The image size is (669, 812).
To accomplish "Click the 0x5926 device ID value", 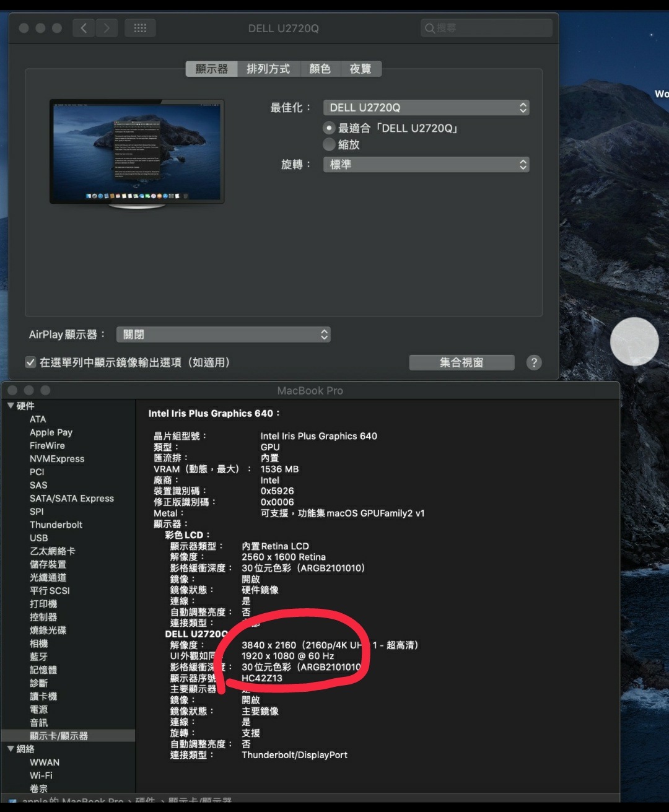I will [277, 491].
